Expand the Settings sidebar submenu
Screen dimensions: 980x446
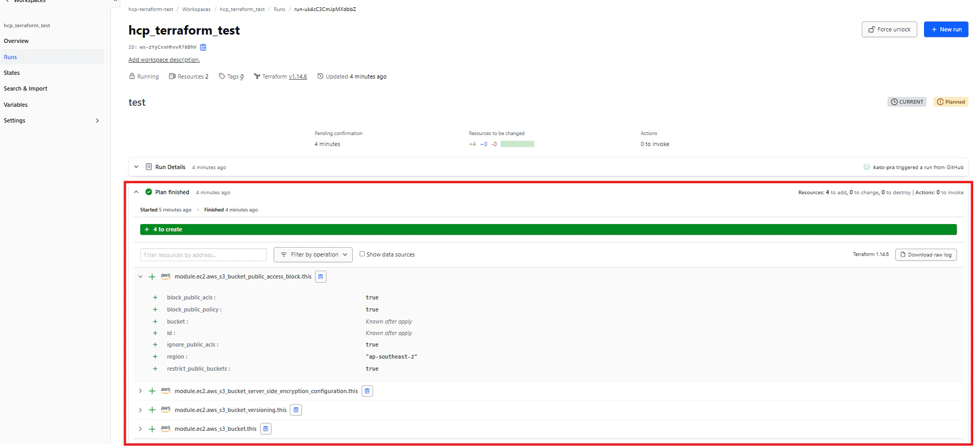click(x=97, y=120)
